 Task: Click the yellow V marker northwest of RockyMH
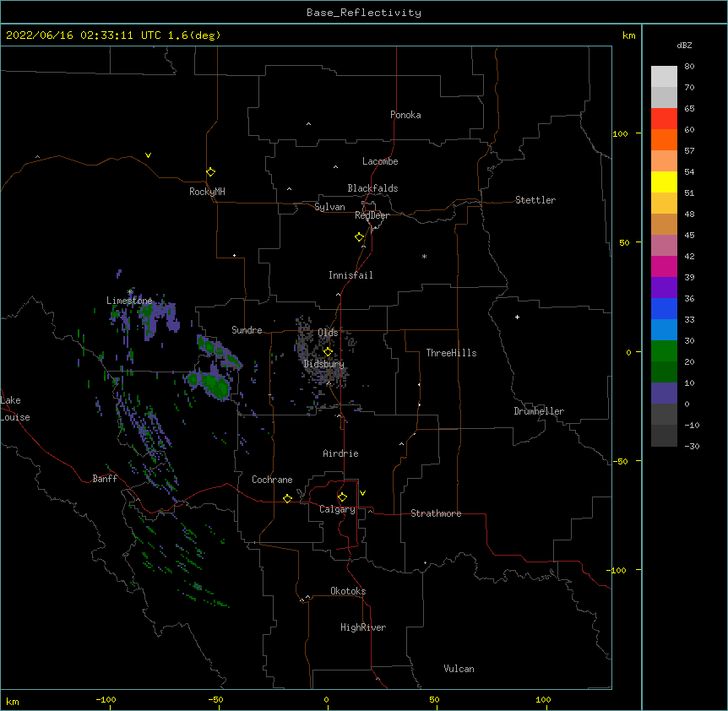click(148, 155)
